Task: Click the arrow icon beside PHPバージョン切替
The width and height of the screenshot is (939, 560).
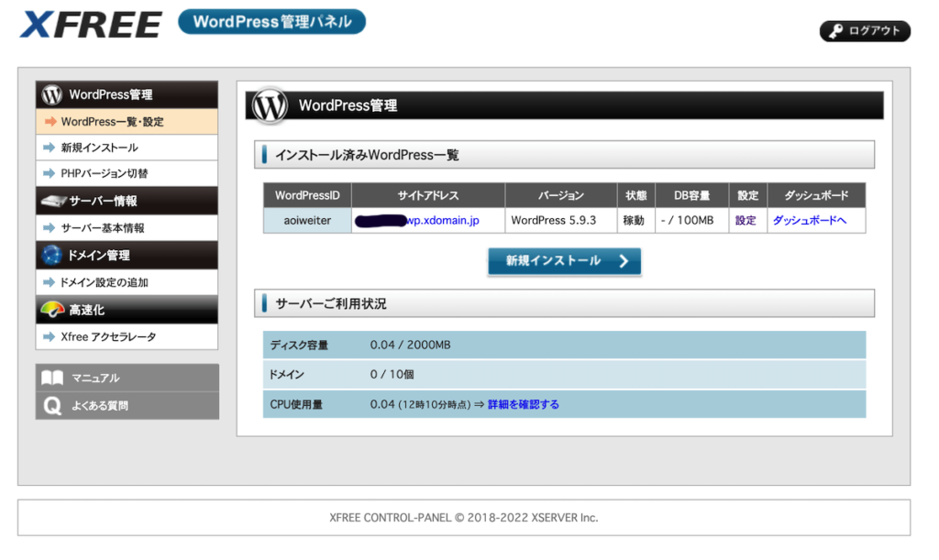Action: [50, 173]
